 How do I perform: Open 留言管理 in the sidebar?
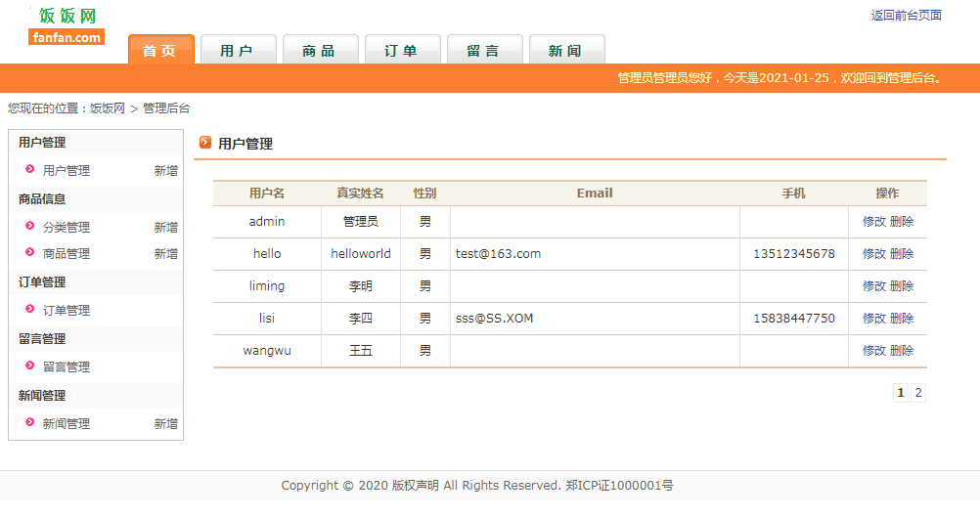point(67,367)
